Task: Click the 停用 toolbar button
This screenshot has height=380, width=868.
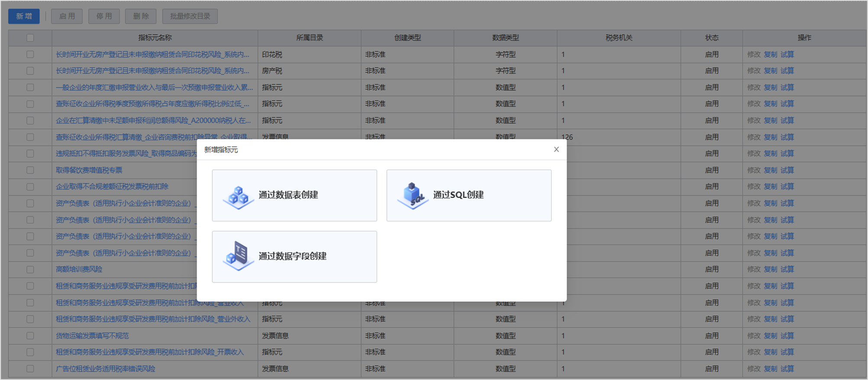Action: 104,16
